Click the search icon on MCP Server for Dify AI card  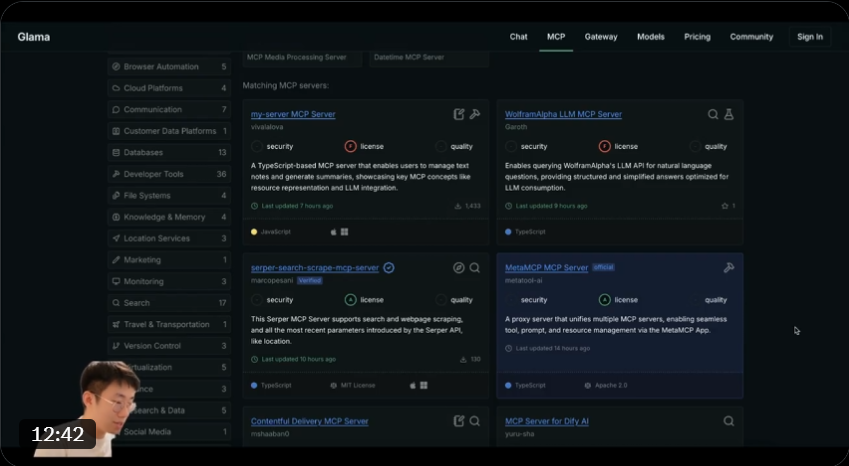(729, 421)
